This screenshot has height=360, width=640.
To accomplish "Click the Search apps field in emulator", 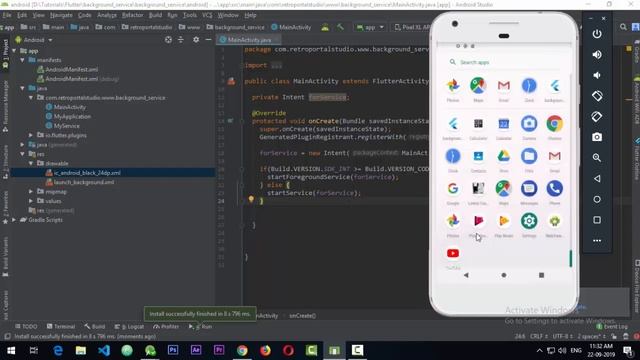I will 504,62.
